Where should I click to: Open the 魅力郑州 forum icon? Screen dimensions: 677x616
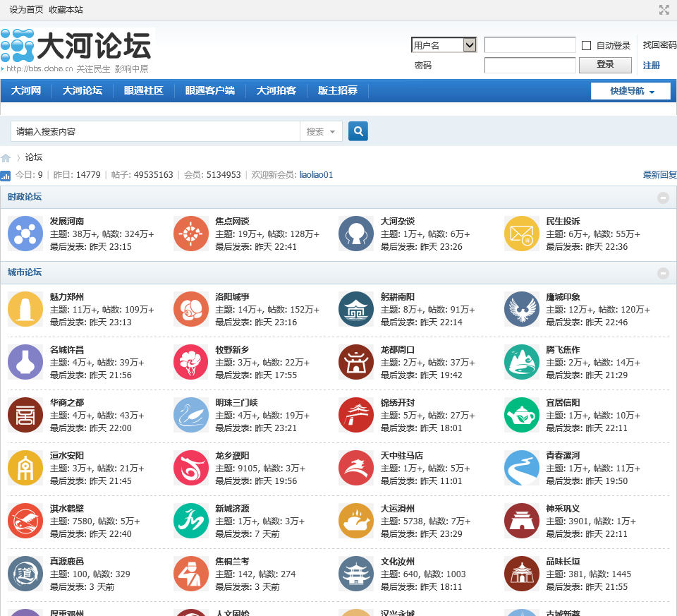tap(25, 309)
